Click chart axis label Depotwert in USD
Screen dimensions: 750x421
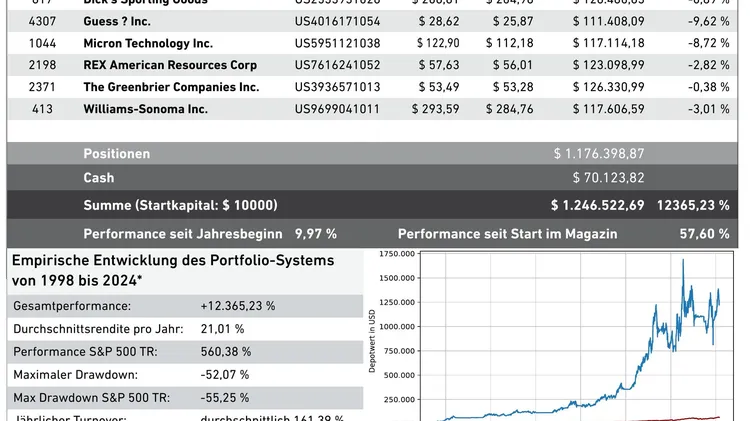(x=372, y=341)
